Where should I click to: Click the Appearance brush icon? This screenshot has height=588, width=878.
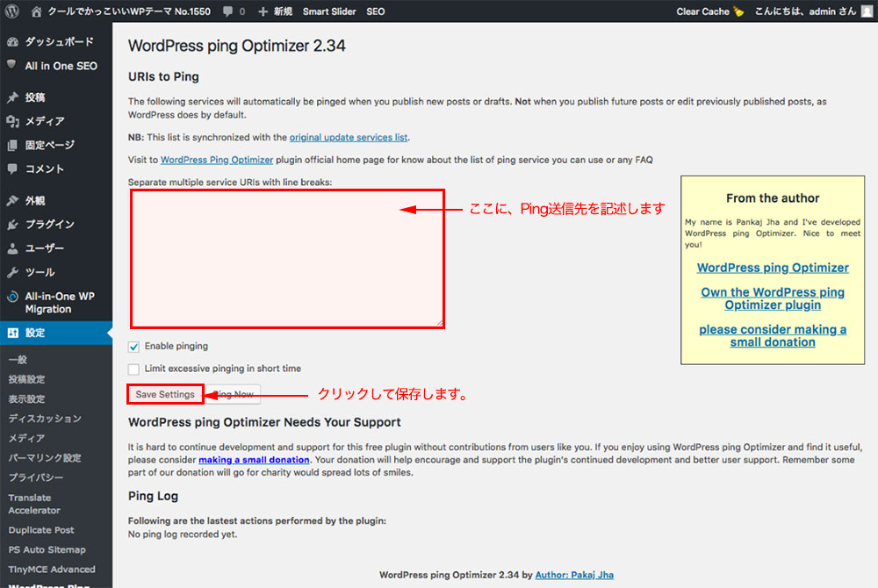pyautogui.click(x=12, y=201)
